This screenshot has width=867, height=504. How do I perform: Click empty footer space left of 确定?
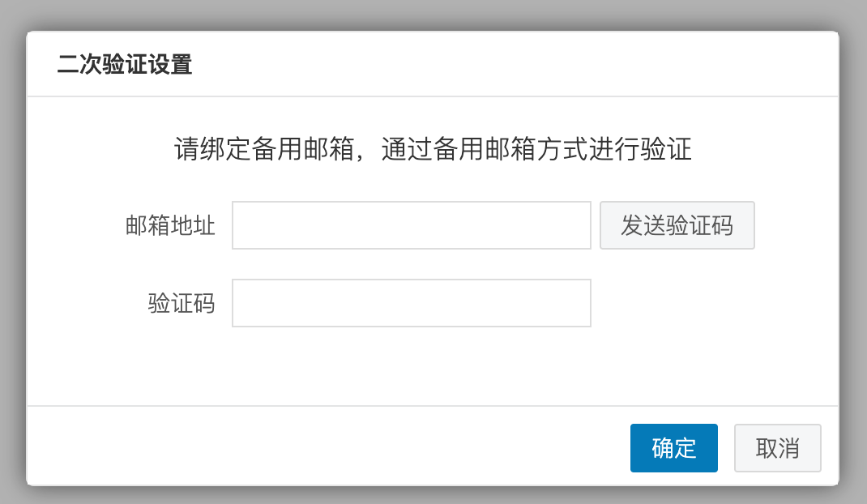tap(324, 447)
